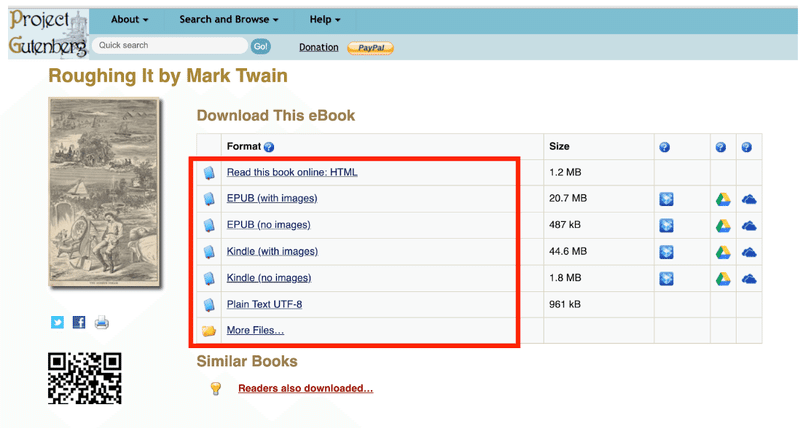Viewport: 800px width, 428px height.
Task: Click the Roughing It by Mark Twain heading
Action: (x=168, y=76)
